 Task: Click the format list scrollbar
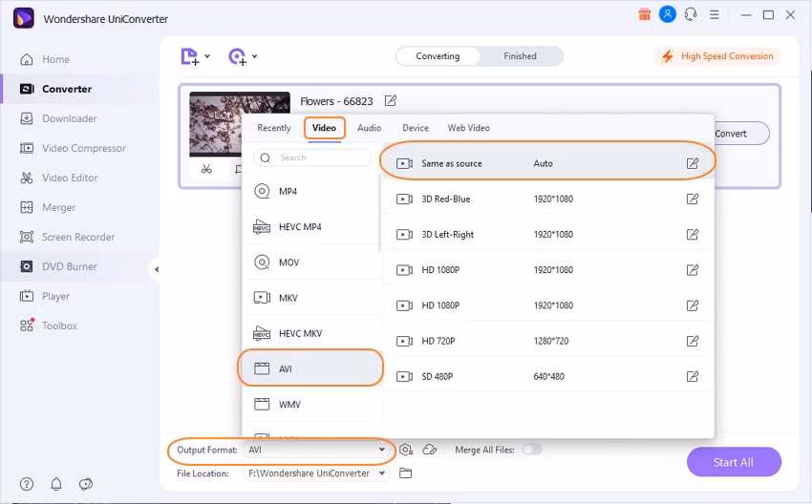coord(379,213)
